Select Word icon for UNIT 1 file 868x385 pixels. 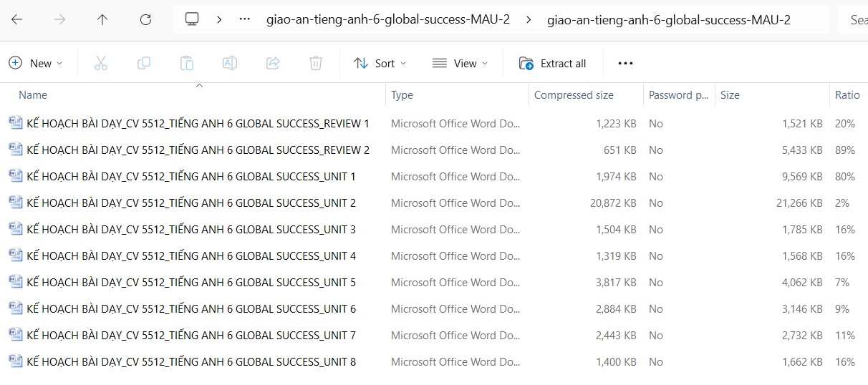pyautogui.click(x=16, y=176)
